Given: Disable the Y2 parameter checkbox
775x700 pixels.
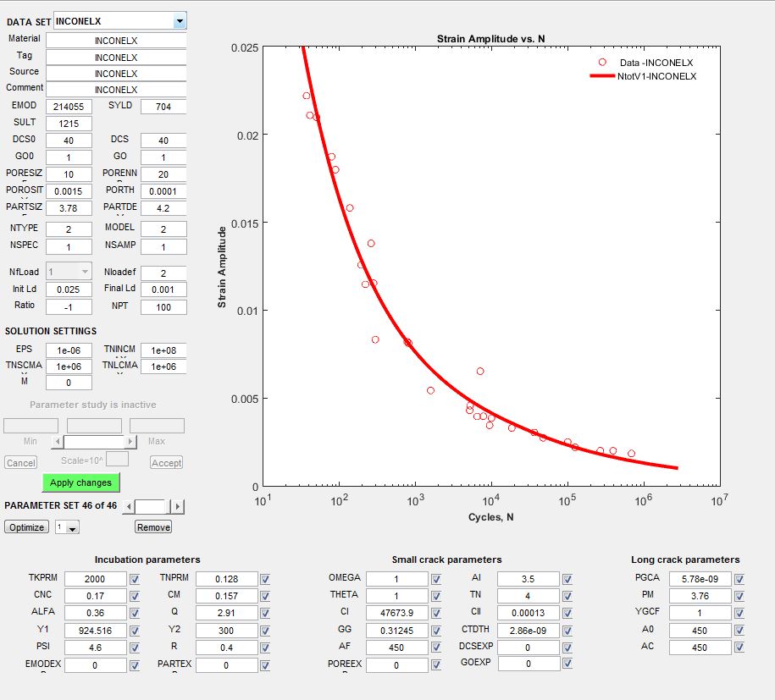Looking at the screenshot, I should point(265,631).
